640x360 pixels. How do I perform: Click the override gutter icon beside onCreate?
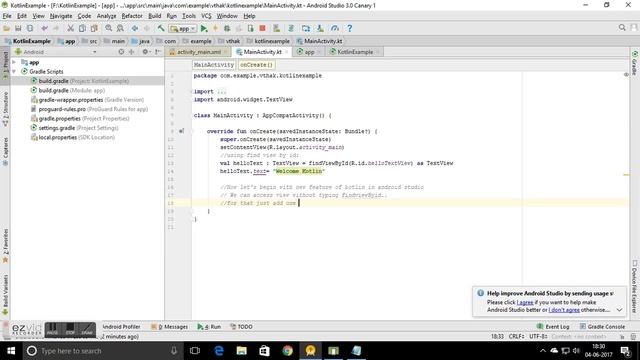tap(181, 131)
